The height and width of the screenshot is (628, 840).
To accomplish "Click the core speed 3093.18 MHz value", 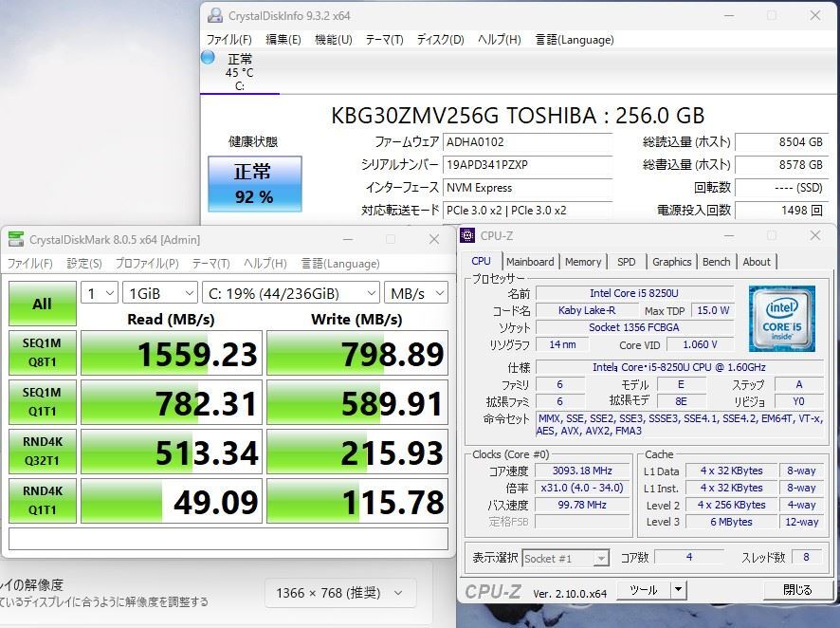I will tap(582, 471).
